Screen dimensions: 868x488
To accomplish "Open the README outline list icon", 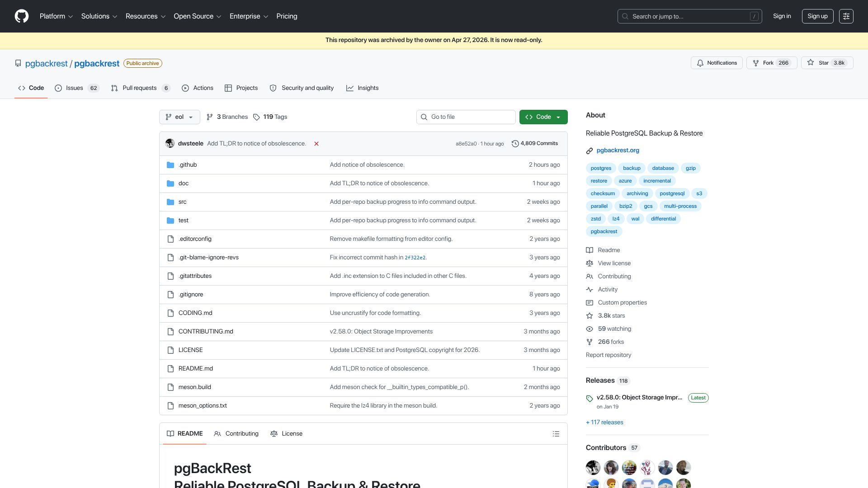I will point(556,434).
